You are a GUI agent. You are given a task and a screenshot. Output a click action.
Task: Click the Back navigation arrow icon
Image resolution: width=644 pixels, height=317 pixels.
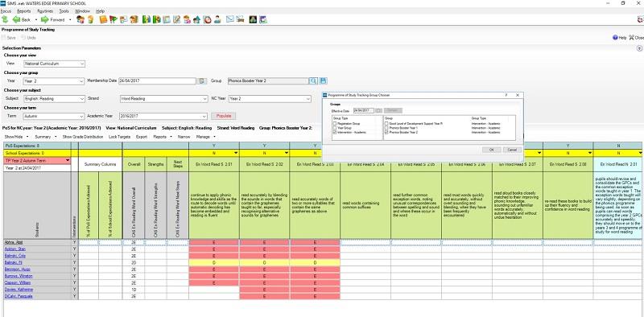pyautogui.click(x=16, y=19)
